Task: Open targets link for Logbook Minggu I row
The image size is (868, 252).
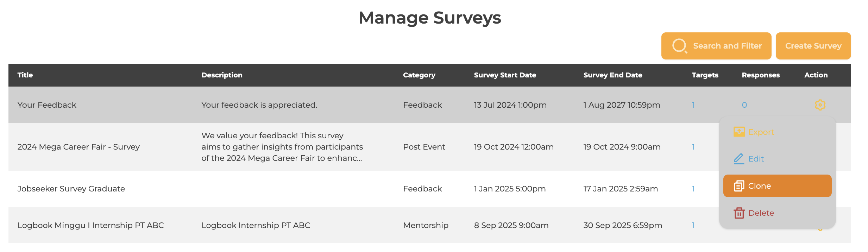Action: 693,225
